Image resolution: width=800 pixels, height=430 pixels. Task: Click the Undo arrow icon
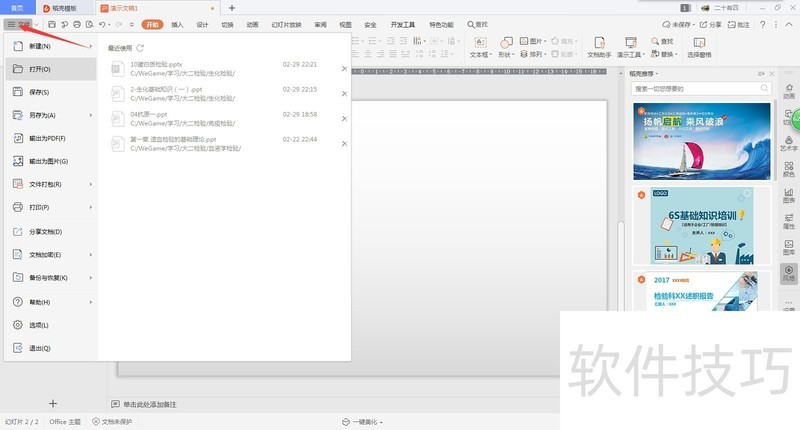pos(102,24)
